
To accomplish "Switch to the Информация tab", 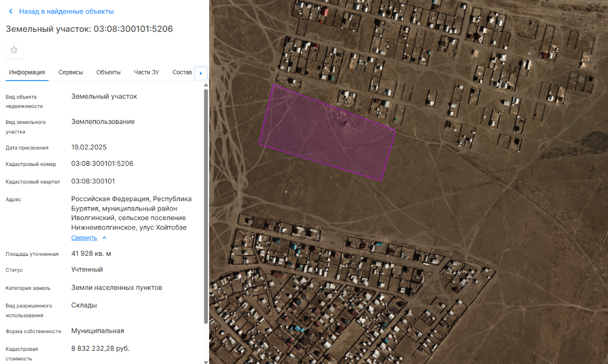I will [27, 72].
